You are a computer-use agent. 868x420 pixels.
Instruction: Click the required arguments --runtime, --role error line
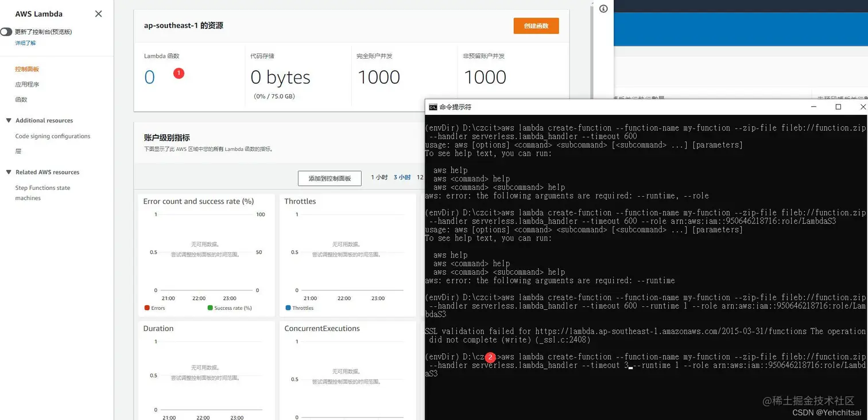coord(567,196)
